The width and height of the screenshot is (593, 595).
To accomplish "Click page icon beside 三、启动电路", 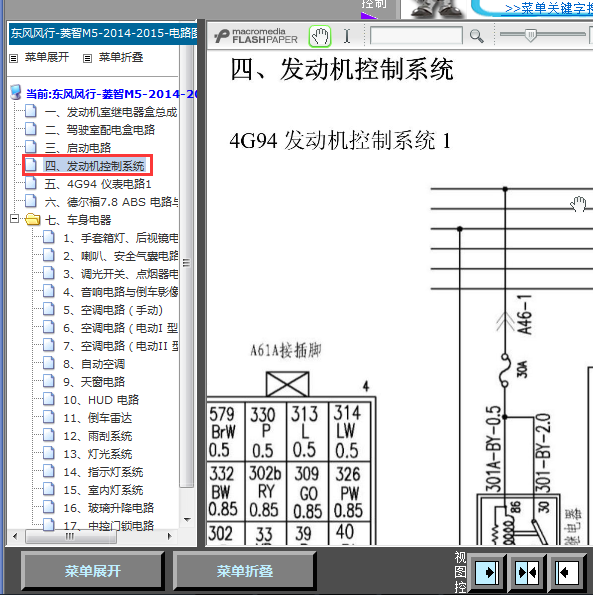I will point(31,146).
